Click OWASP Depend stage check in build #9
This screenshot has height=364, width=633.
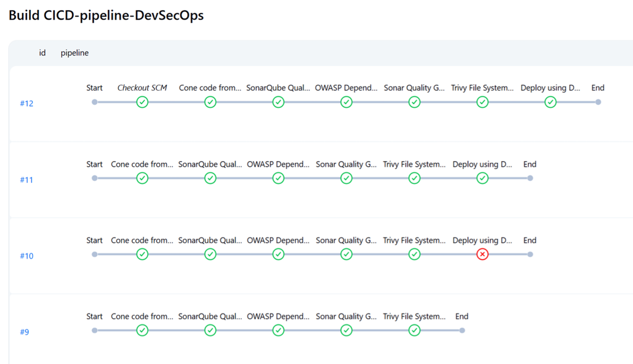pos(279,330)
